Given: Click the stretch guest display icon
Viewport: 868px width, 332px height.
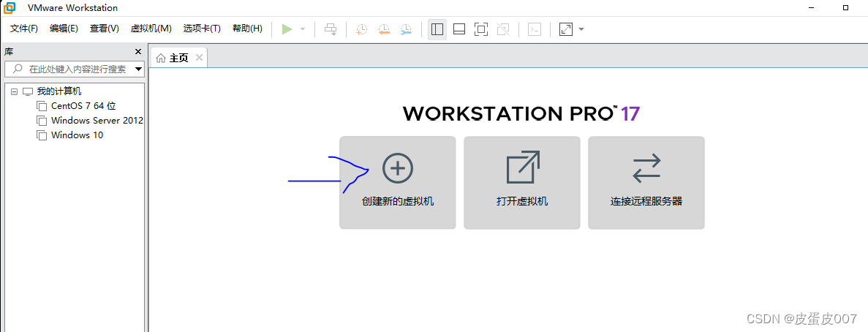Looking at the screenshot, I should (x=565, y=29).
